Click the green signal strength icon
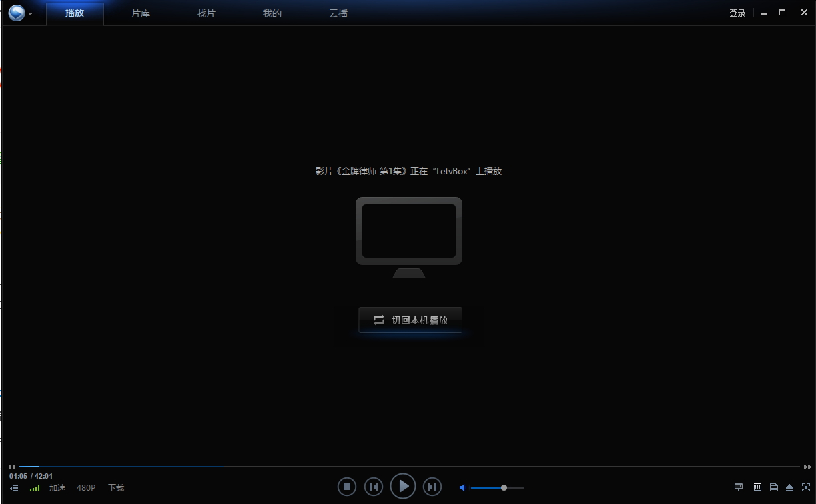 (x=35, y=488)
